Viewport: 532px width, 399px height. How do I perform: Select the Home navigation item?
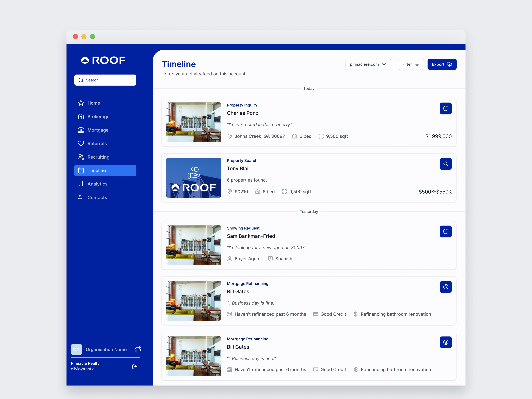pos(94,103)
